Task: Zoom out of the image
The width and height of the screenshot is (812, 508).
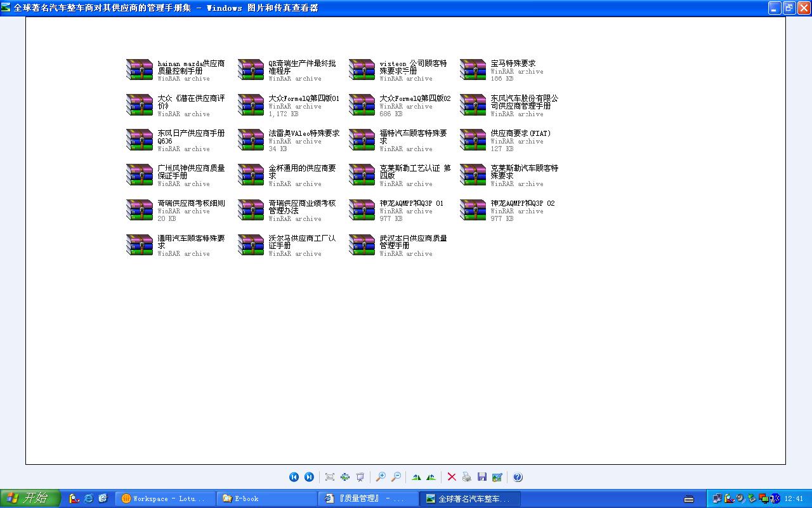Action: point(396,477)
